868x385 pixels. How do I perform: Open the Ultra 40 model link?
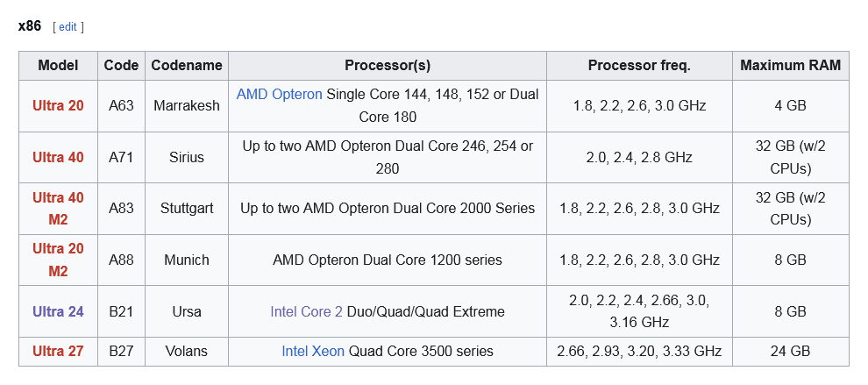pos(58,158)
